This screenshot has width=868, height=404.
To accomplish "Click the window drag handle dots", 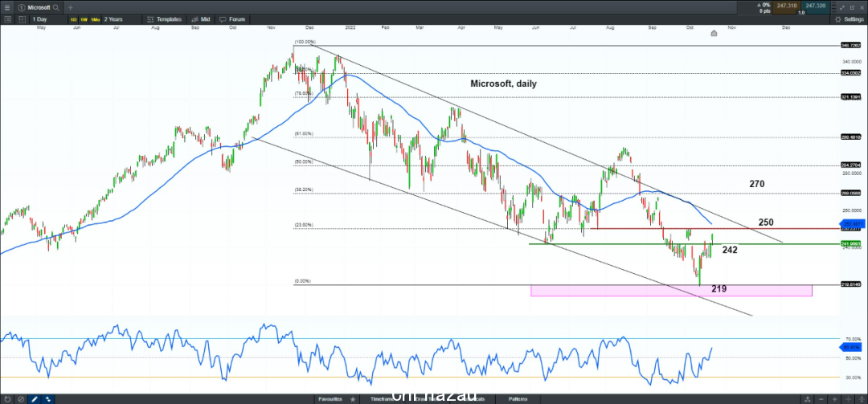I will pyautogui.click(x=834, y=7).
